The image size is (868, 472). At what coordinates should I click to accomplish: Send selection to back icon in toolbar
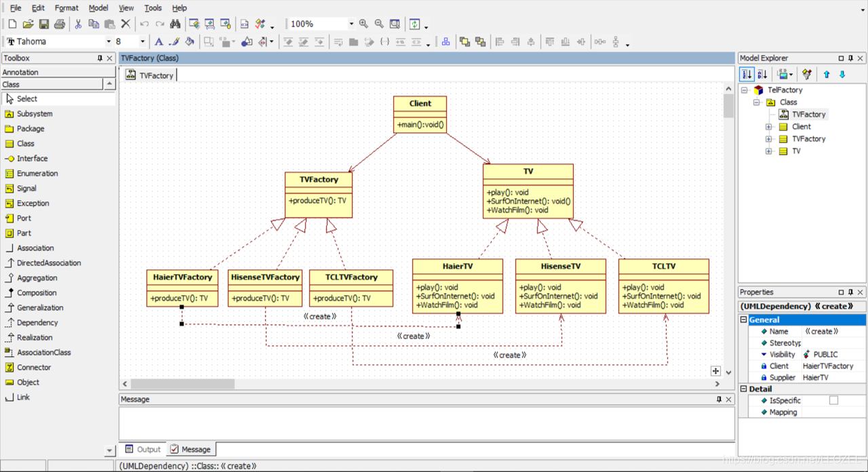point(480,41)
